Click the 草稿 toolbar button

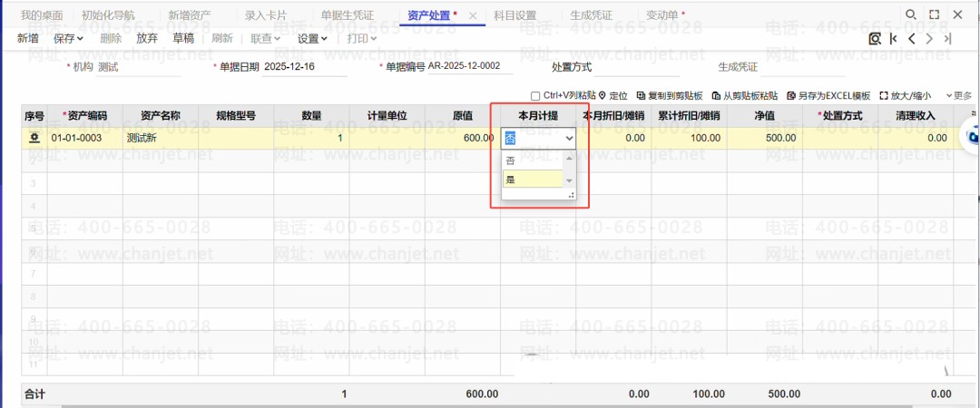(x=183, y=38)
